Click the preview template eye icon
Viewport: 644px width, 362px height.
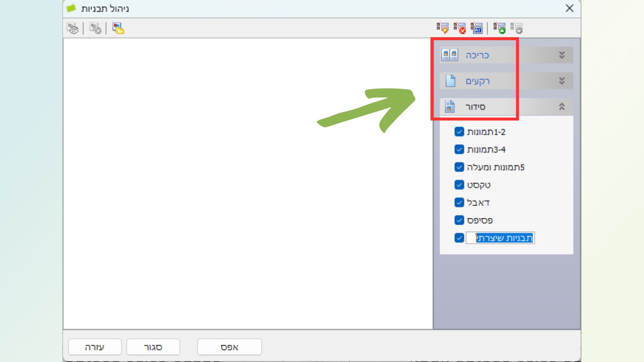(x=73, y=28)
